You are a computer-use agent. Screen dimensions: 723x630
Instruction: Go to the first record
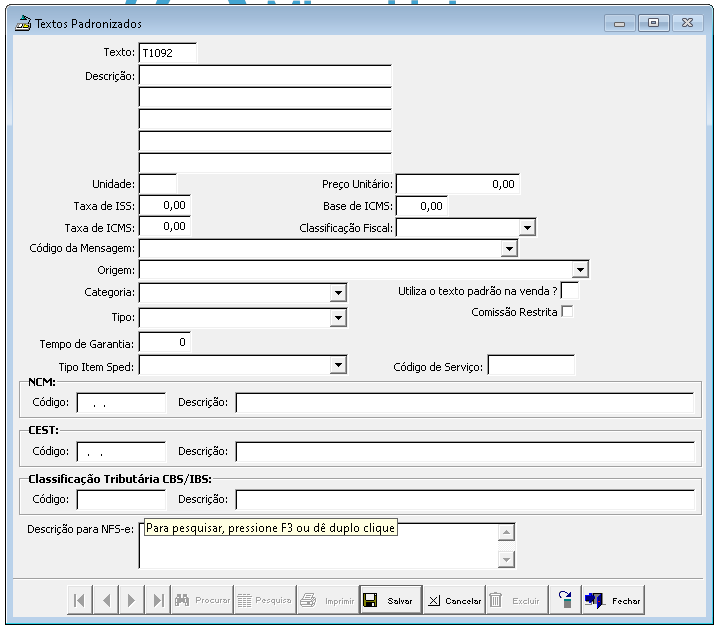(80, 600)
